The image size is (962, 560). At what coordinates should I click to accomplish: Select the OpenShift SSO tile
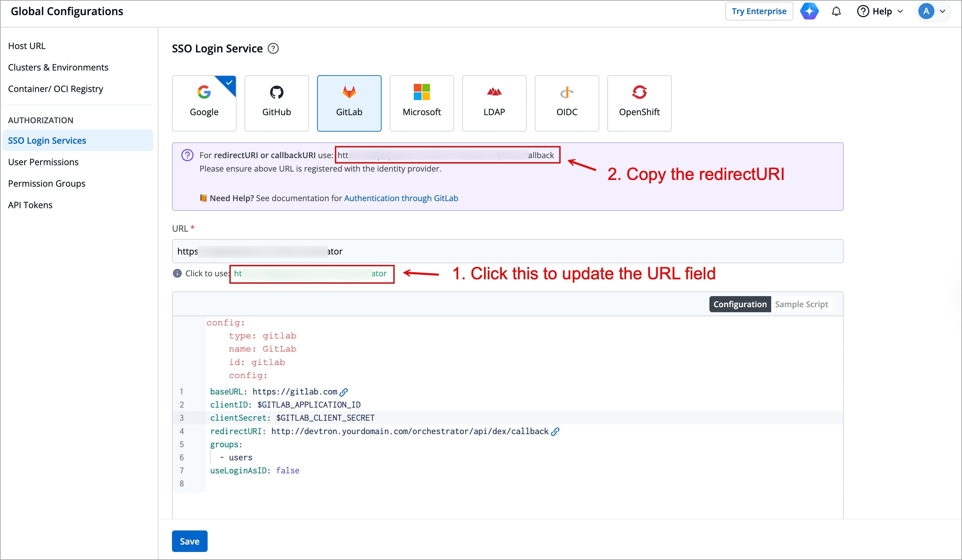pos(639,103)
